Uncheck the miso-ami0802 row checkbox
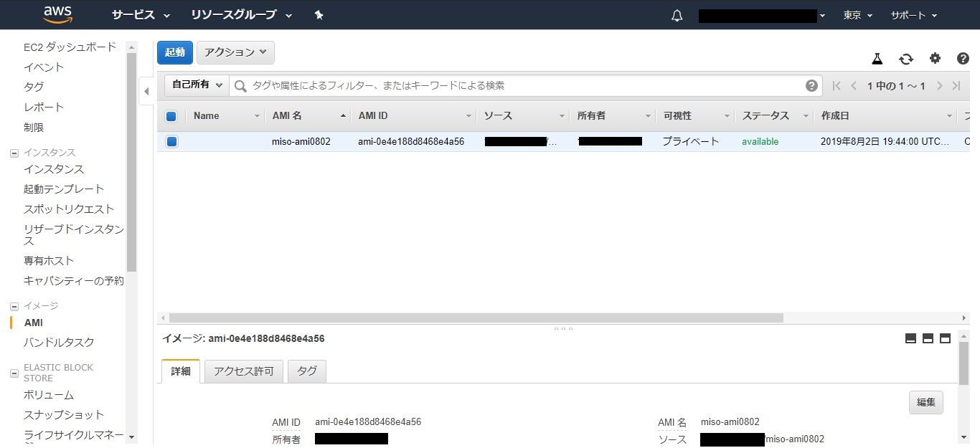Viewport: 980px width, 448px height. click(171, 141)
